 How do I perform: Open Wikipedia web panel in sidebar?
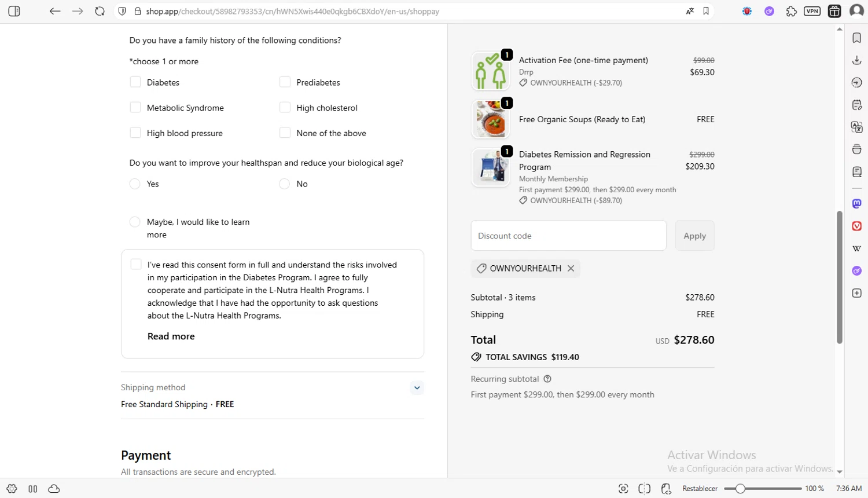[857, 248]
